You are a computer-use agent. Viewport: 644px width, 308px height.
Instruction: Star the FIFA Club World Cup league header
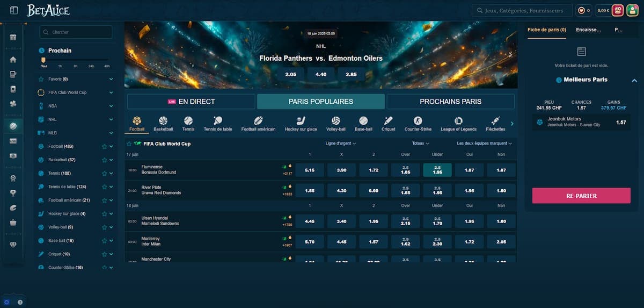pos(129,144)
